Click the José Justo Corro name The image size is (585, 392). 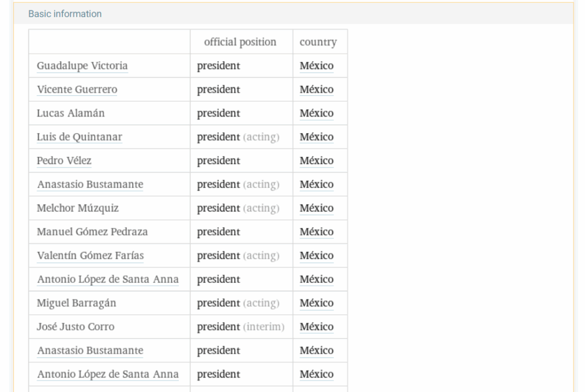point(75,327)
